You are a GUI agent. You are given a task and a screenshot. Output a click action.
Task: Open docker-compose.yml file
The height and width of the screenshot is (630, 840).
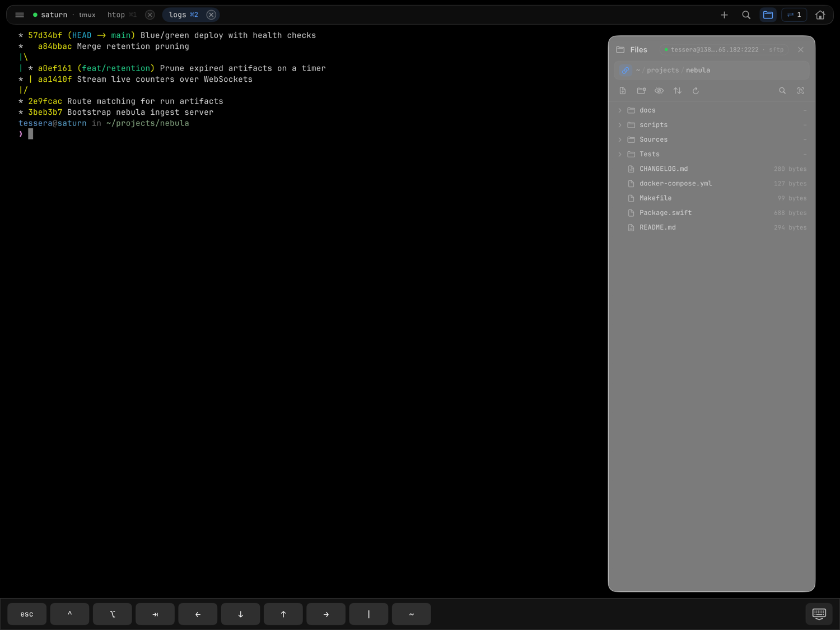tap(712, 183)
